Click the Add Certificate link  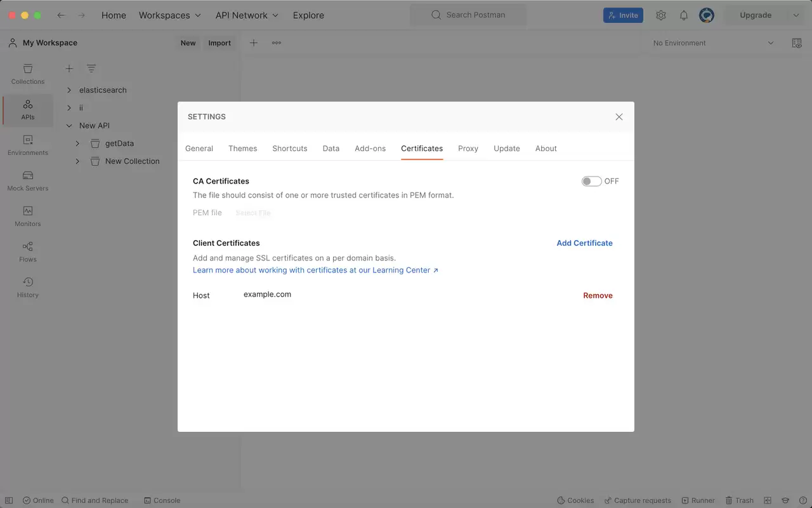[584, 243]
